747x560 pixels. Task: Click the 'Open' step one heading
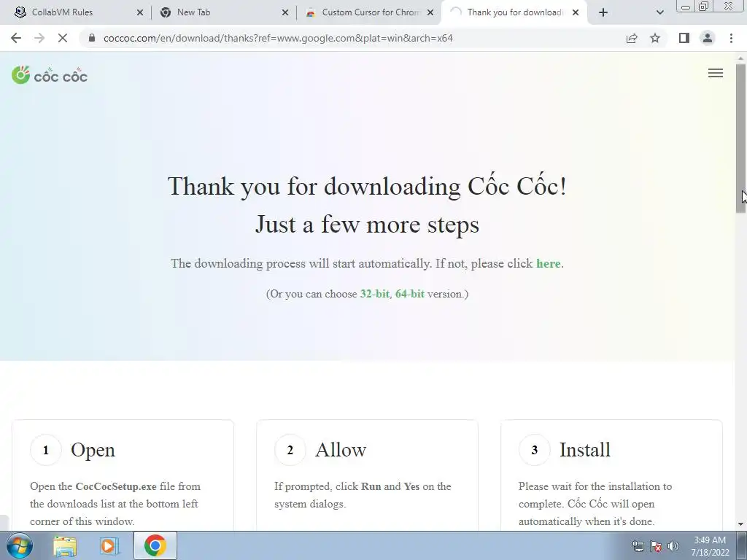93,450
